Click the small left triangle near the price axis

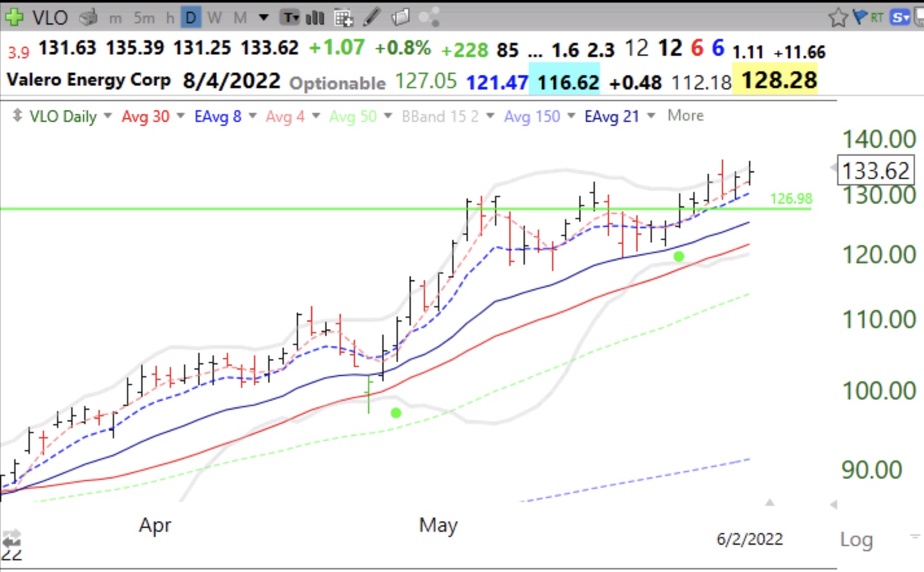pos(833,505)
